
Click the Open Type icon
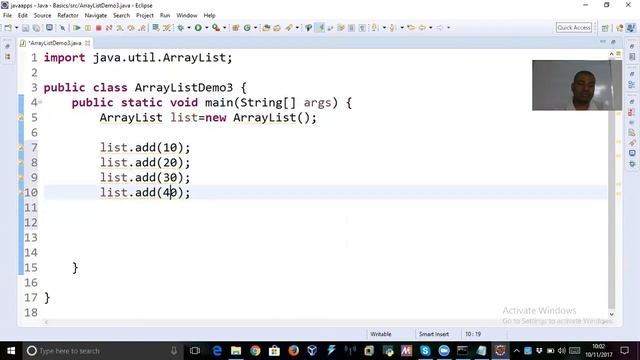(266, 28)
